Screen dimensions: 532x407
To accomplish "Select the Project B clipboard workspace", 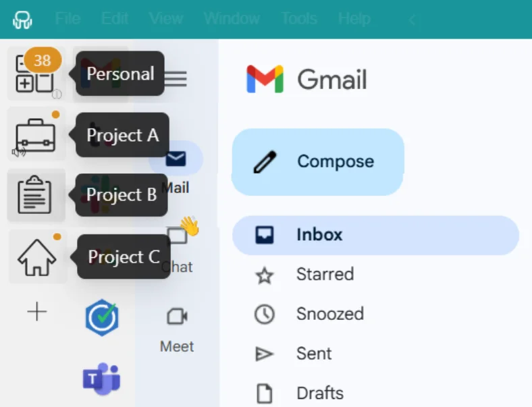I will 36,196.
